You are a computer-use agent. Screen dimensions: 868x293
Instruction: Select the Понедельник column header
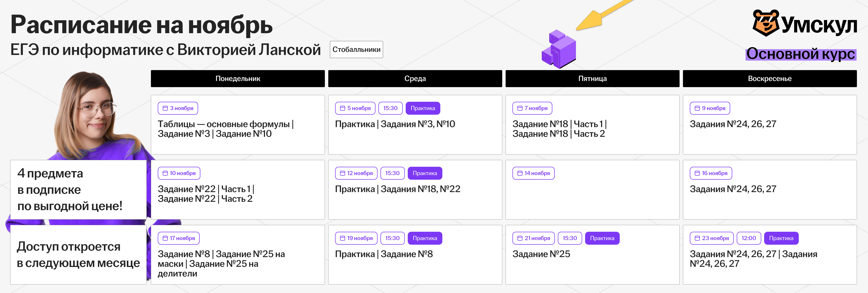(x=238, y=79)
